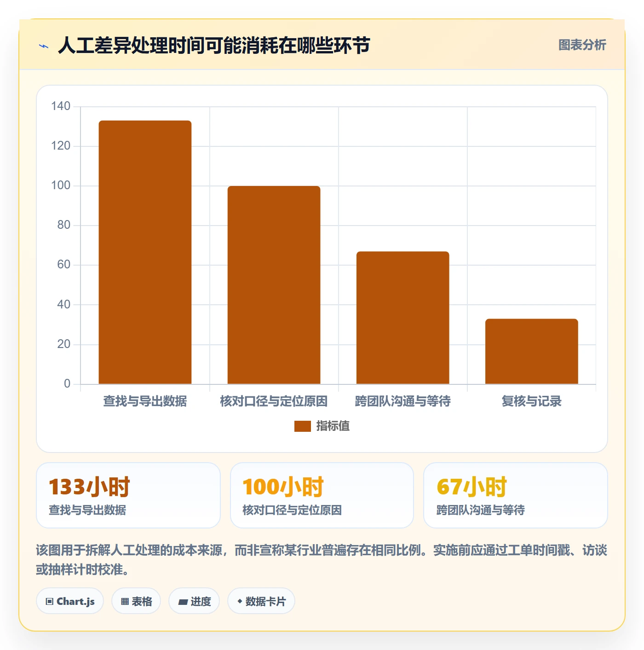This screenshot has height=650, width=644.
Task: Click the x-axis label 核对口径与定位原因
Action: tap(274, 401)
